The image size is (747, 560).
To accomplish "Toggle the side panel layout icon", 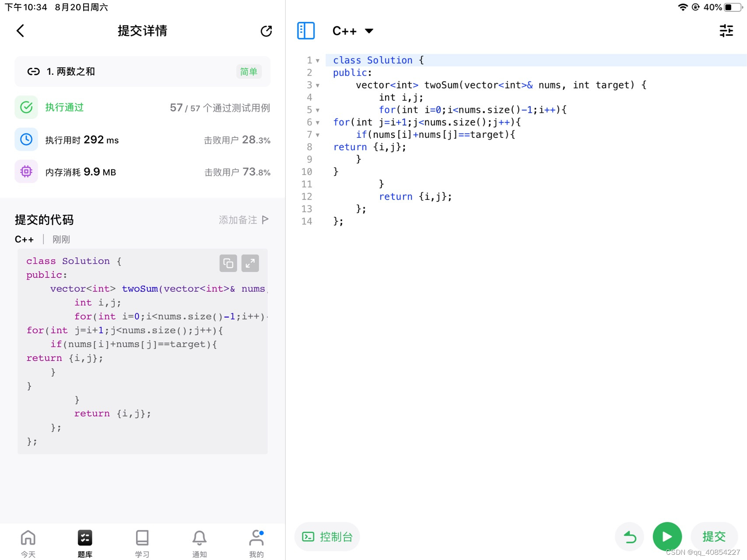I will [x=305, y=31].
